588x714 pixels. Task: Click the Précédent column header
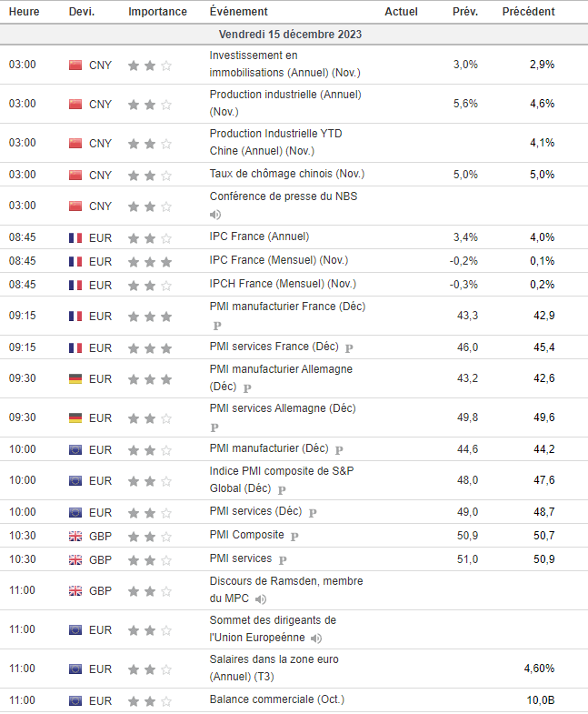(528, 12)
